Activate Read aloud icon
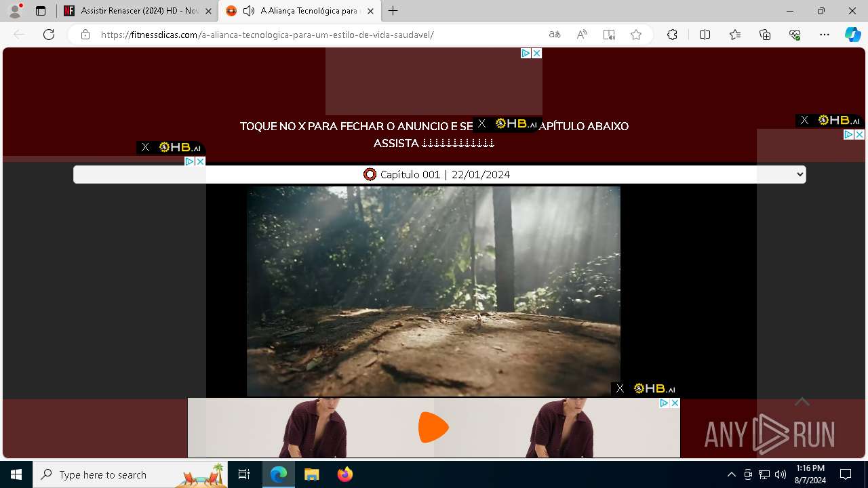Viewport: 868px width, 488px height. click(x=582, y=35)
